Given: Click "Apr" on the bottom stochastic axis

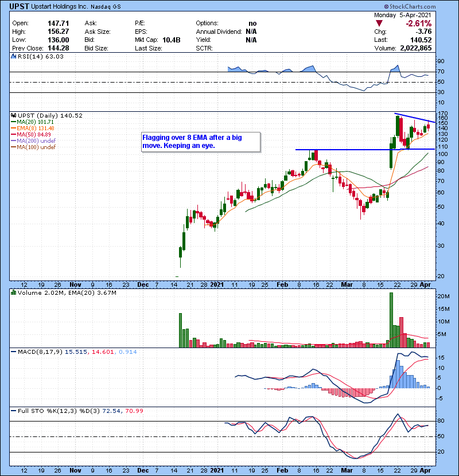Looking at the screenshot, I should [425, 470].
